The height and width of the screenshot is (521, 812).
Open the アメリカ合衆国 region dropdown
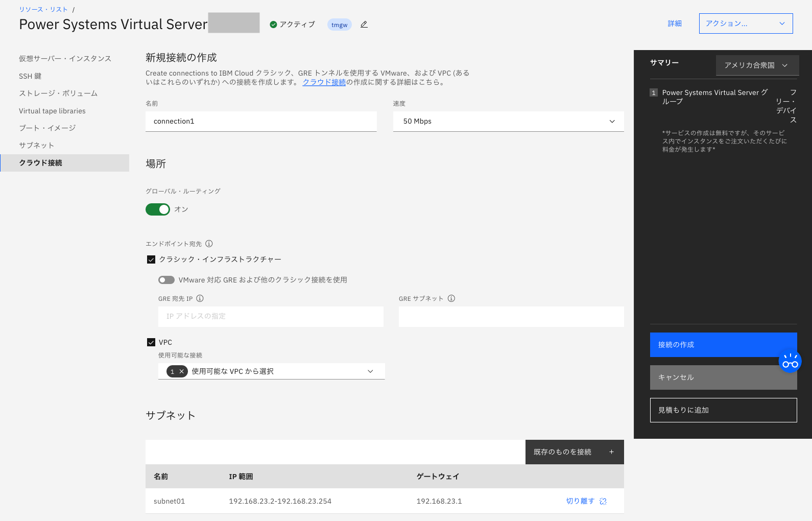click(x=757, y=65)
